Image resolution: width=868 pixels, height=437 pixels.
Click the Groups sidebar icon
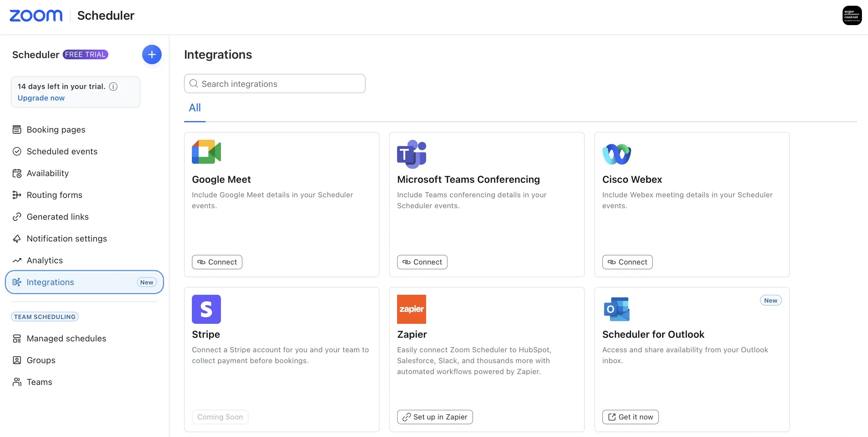click(17, 360)
